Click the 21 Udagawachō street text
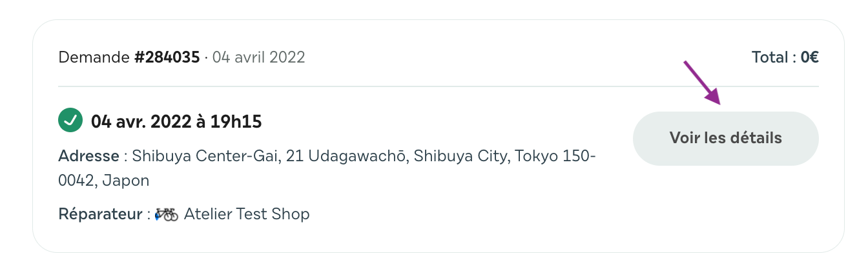868x267 pixels. click(358, 156)
